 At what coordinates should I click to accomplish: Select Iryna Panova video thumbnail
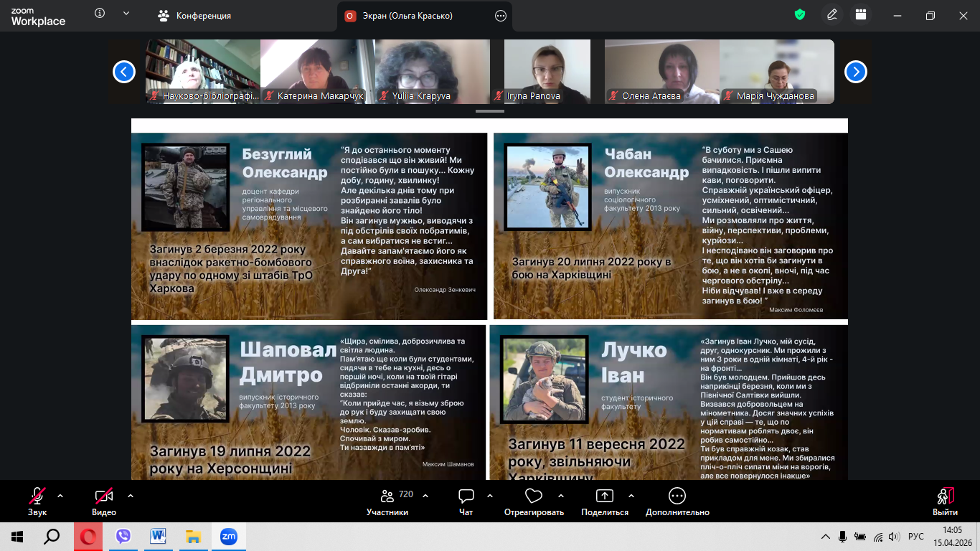(547, 71)
